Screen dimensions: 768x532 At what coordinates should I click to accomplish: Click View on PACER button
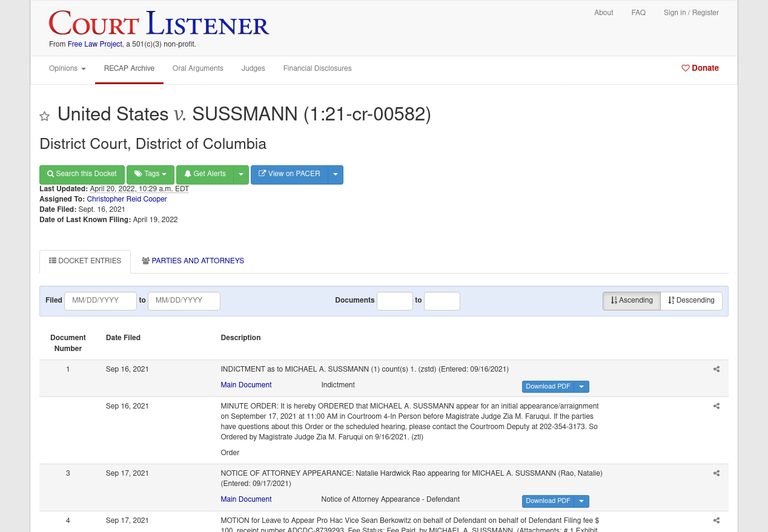click(x=290, y=174)
